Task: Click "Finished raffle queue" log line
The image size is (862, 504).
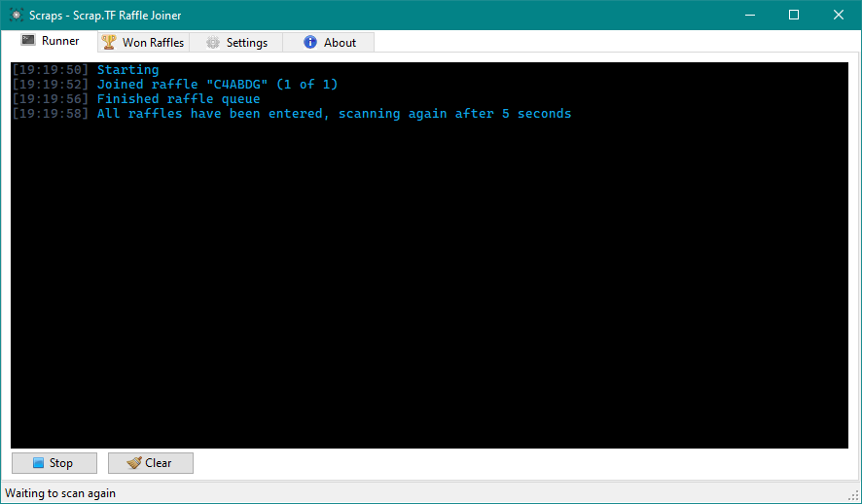Action: pos(179,99)
